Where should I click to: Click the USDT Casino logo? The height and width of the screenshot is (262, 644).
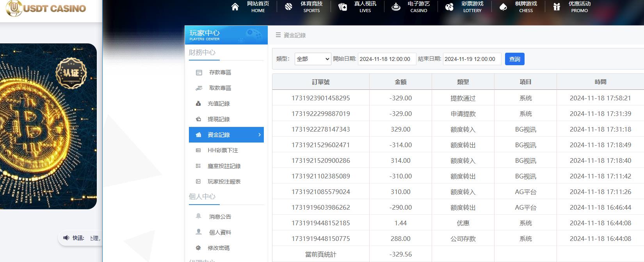pos(46,8)
